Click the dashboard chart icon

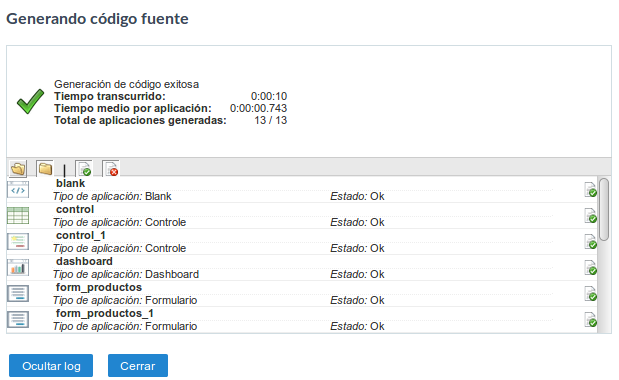click(x=18, y=268)
